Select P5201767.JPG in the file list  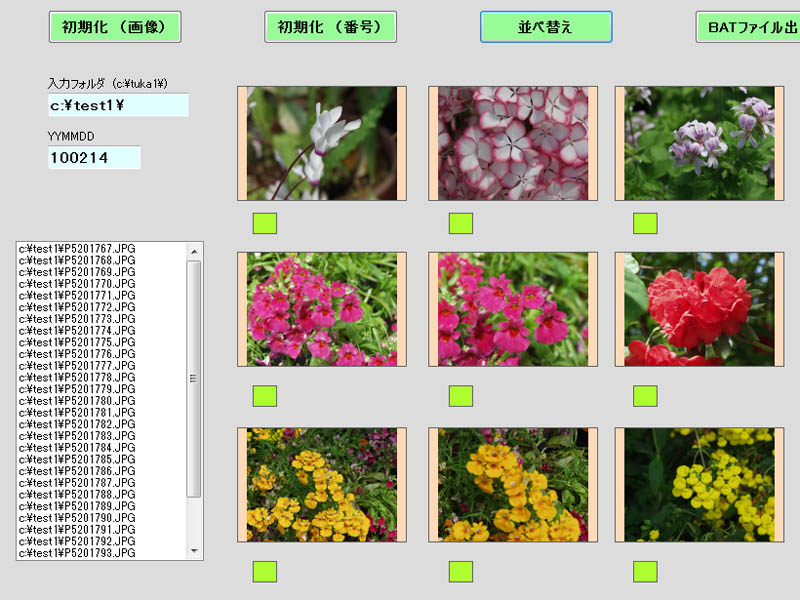pos(76,249)
